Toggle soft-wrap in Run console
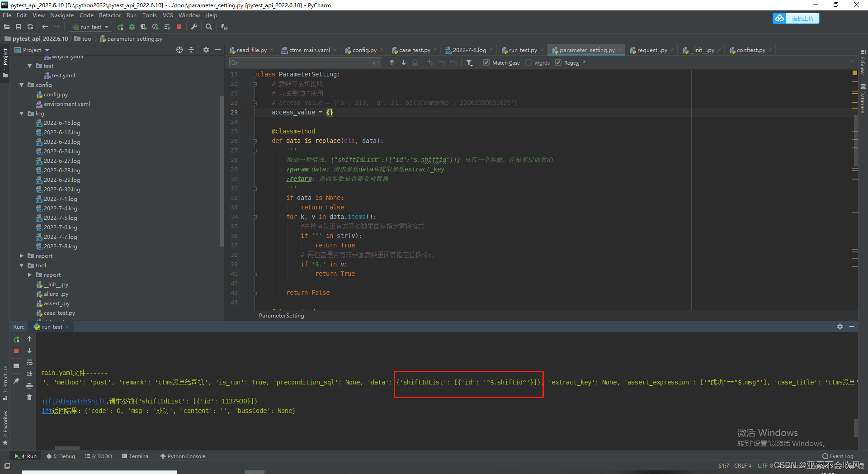 29,362
